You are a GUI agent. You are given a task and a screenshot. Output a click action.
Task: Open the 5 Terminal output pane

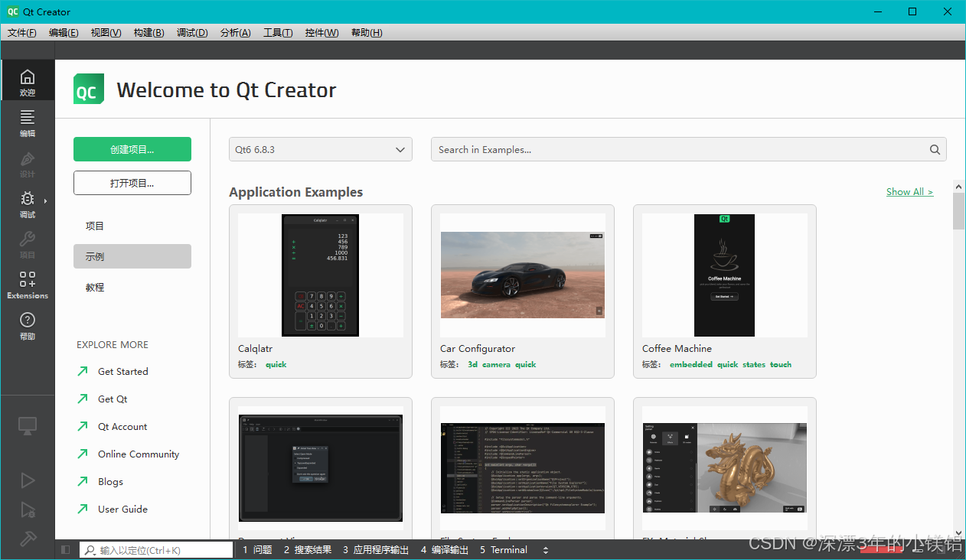pyautogui.click(x=504, y=549)
